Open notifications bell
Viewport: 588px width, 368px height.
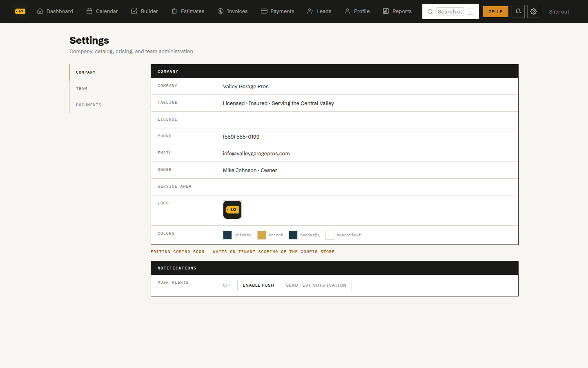[x=518, y=11]
